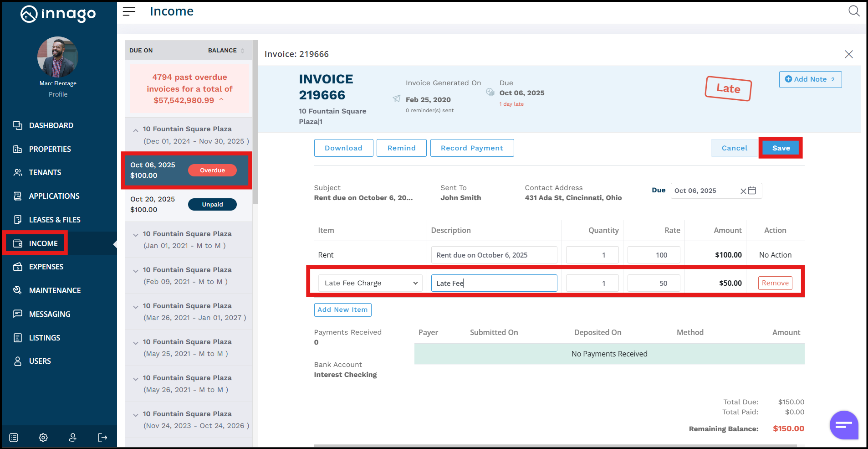The width and height of the screenshot is (868, 449).
Task: Clear the due date with X icon
Action: tap(743, 191)
